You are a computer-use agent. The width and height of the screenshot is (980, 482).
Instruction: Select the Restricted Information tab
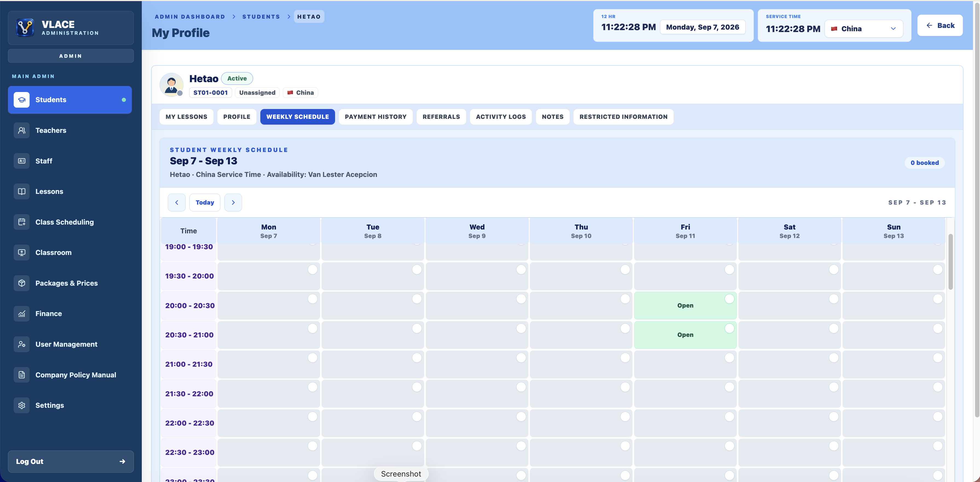(623, 117)
